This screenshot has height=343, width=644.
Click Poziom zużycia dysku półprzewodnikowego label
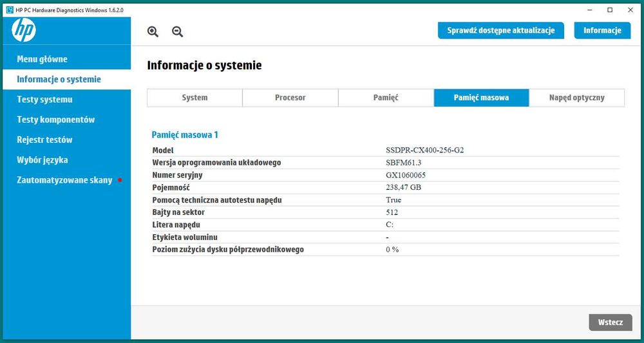point(228,250)
